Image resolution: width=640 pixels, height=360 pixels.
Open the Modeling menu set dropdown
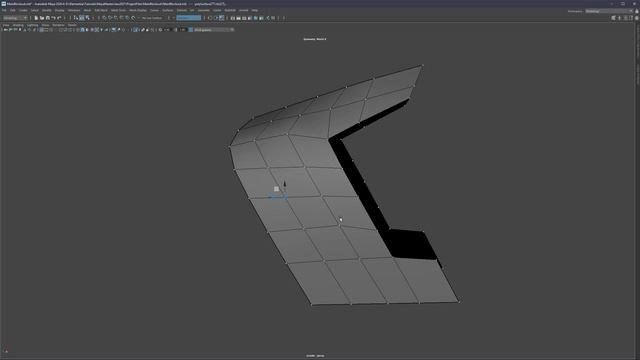15,18
